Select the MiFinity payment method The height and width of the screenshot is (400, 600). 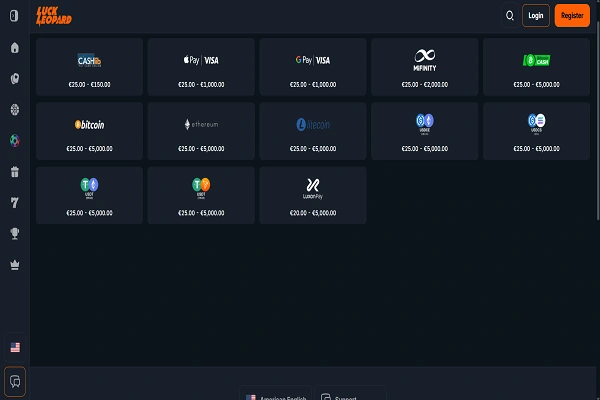coord(425,67)
